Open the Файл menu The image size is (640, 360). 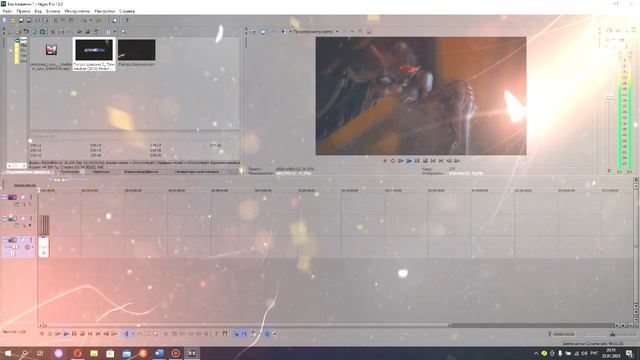[x=7, y=11]
